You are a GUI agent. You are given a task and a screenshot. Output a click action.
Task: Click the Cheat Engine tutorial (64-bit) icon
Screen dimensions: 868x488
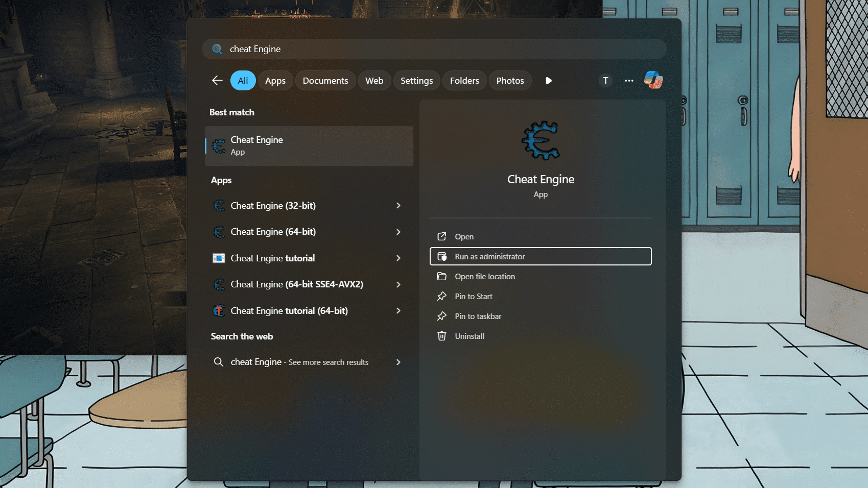pyautogui.click(x=219, y=311)
